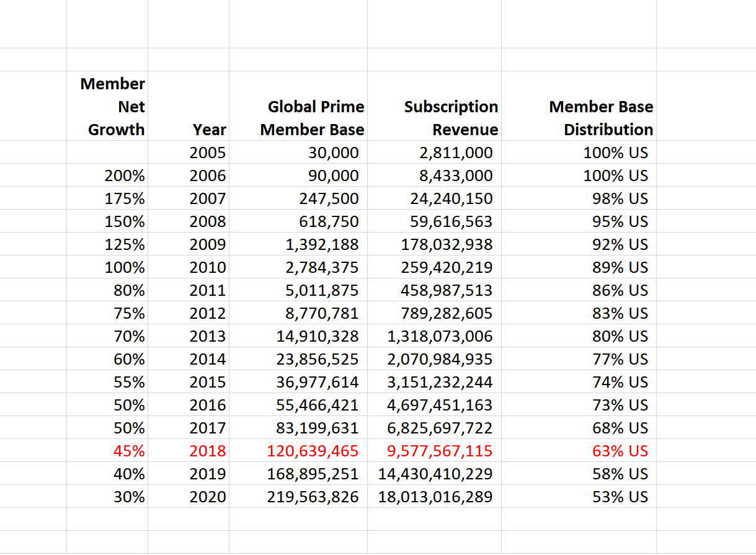This screenshot has width=756, height=555.
Task: Click the revenue value 18,013,016,289
Action: 435,497
